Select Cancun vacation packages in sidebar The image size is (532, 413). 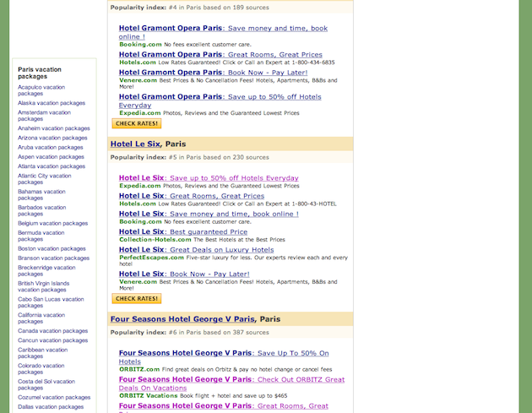point(53,340)
